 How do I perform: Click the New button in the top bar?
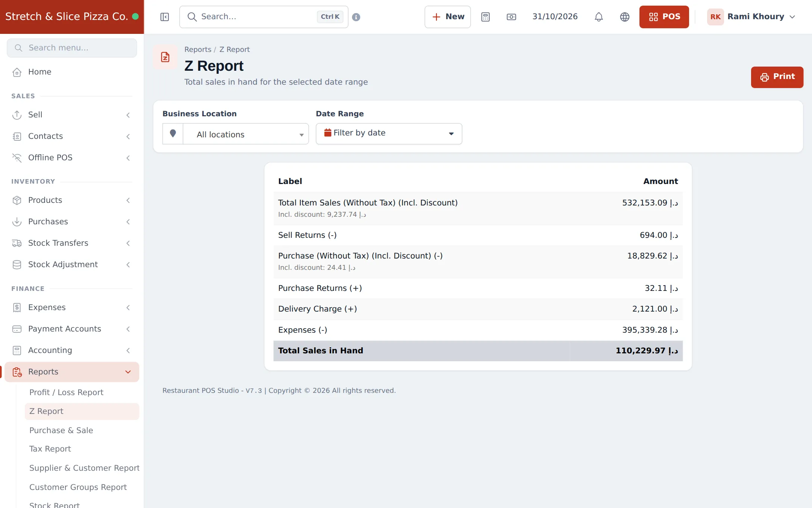[x=447, y=17]
